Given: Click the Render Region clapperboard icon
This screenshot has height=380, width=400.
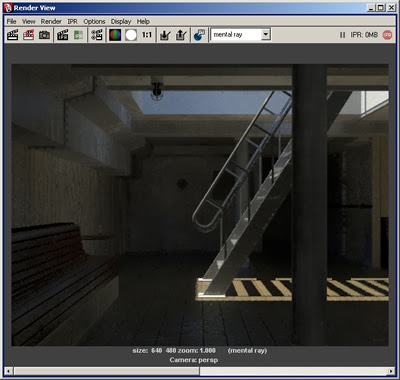Looking at the screenshot, I should 29,35.
